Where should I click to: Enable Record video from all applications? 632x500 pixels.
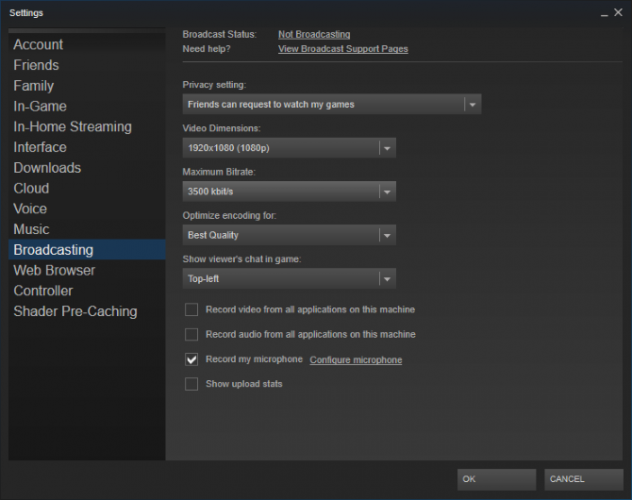coord(191,309)
